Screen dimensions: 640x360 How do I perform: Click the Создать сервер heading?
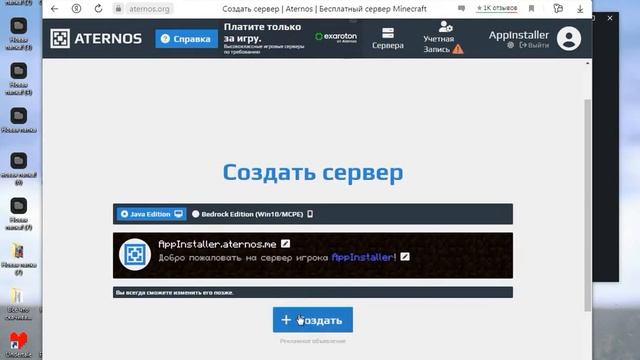click(313, 172)
